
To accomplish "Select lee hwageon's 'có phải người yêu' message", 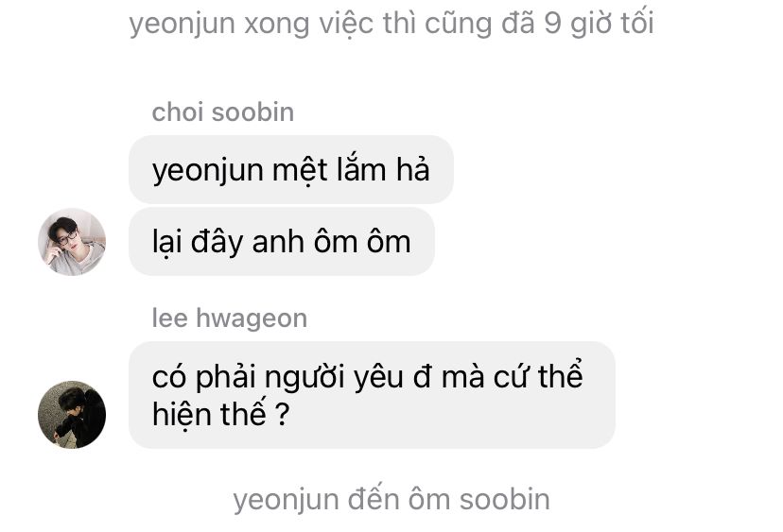I will (372, 395).
